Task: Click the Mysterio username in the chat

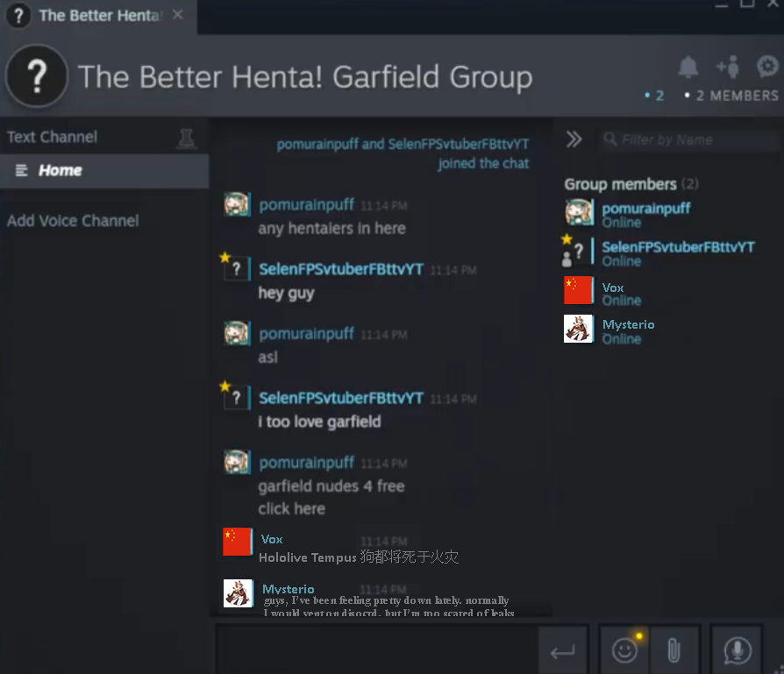Action: click(x=289, y=590)
